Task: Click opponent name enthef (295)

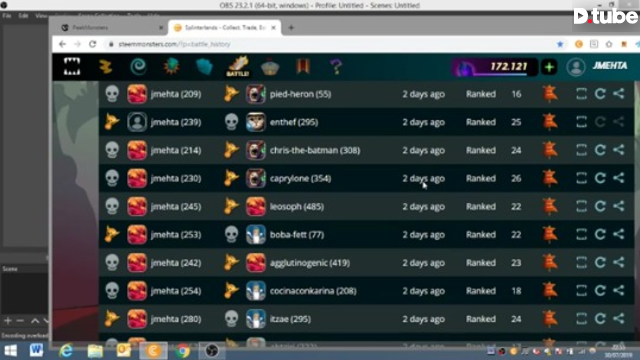Action: pyautogui.click(x=294, y=122)
